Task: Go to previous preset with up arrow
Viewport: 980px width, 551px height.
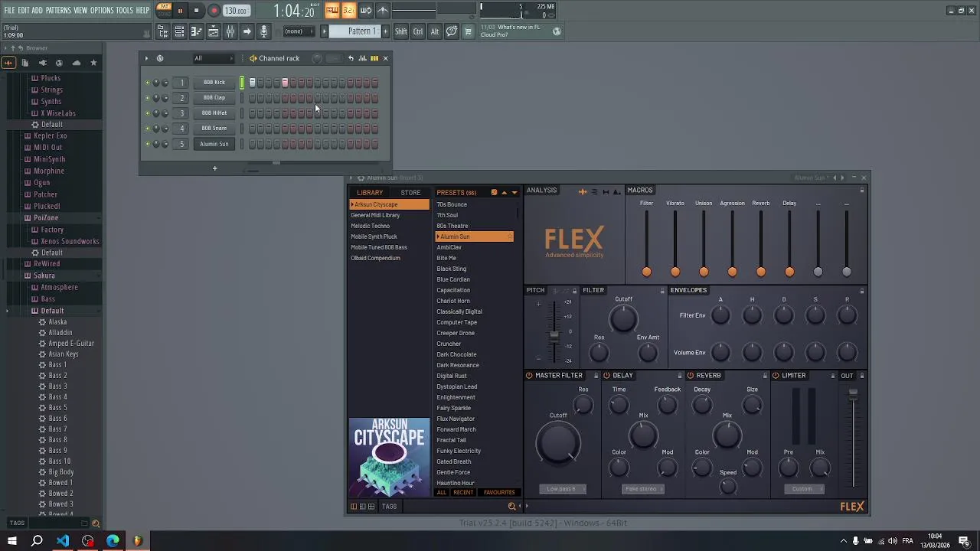Action: (504, 193)
